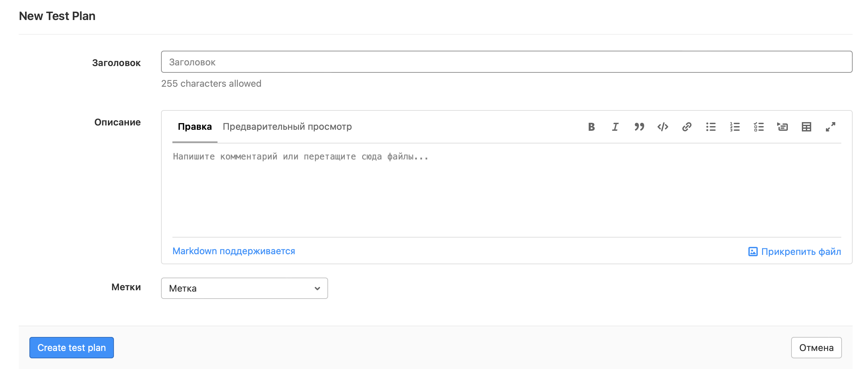Toggle full screen editor mode

[830, 127]
